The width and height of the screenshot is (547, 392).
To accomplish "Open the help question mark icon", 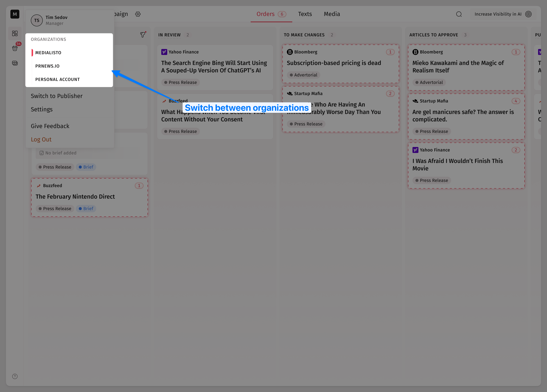I will click(x=15, y=376).
